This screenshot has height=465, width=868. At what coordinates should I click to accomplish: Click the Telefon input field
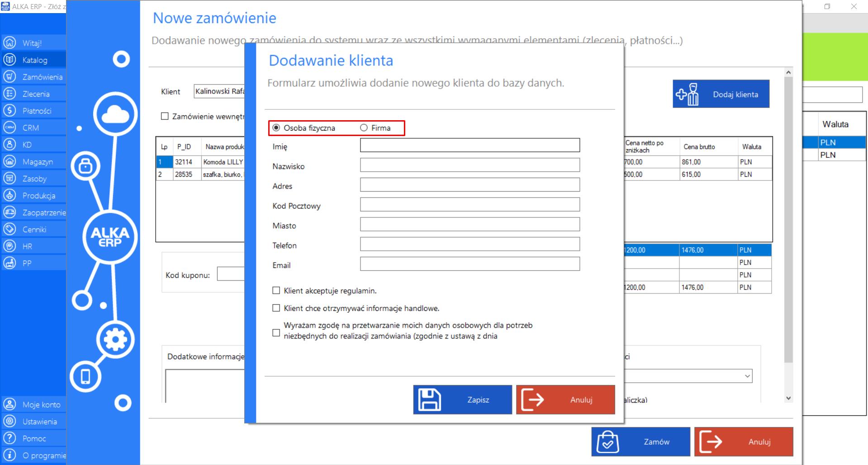pos(470,244)
